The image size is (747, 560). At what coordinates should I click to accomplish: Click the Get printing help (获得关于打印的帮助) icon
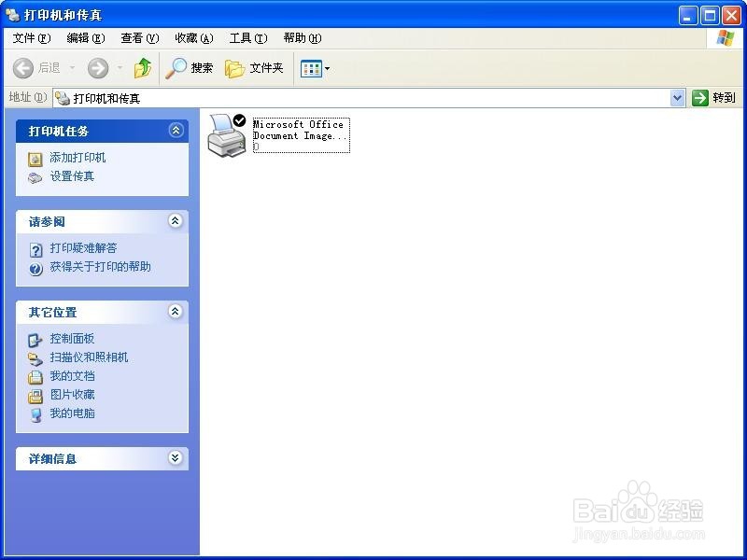pyautogui.click(x=35, y=269)
